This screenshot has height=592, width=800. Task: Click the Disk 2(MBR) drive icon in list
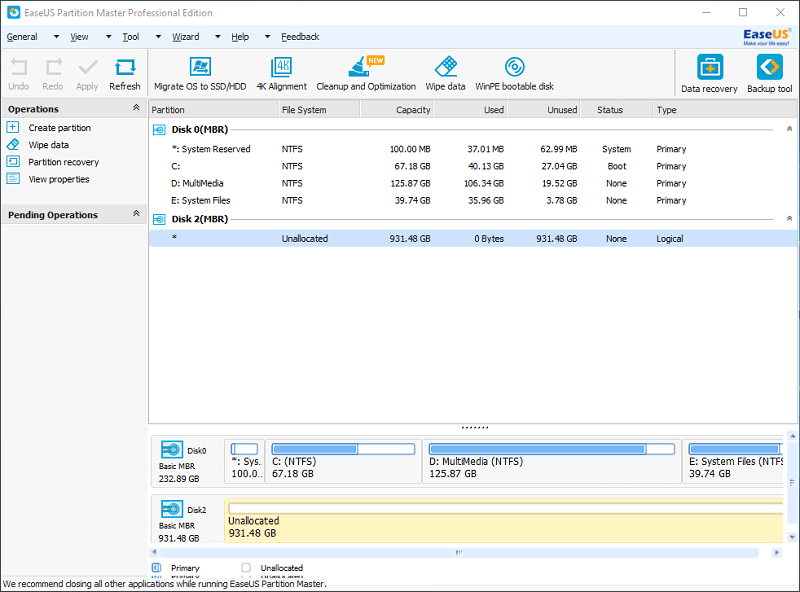coord(159,219)
